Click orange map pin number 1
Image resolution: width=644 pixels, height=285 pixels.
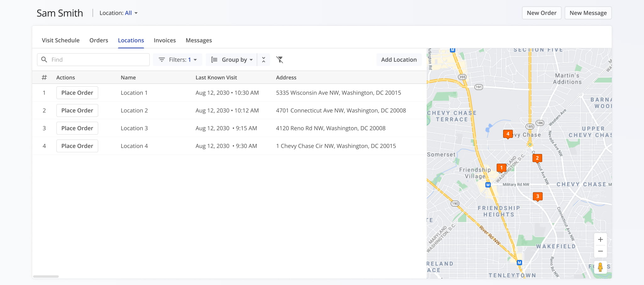tap(501, 168)
